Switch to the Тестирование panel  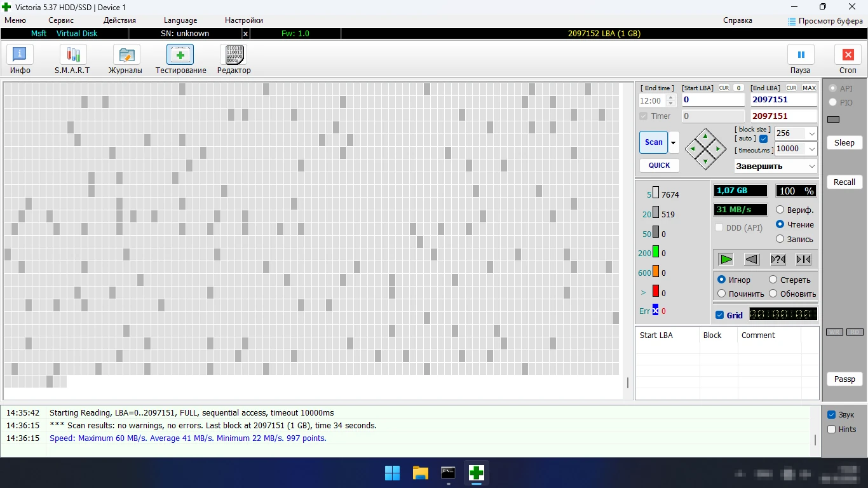click(x=180, y=60)
